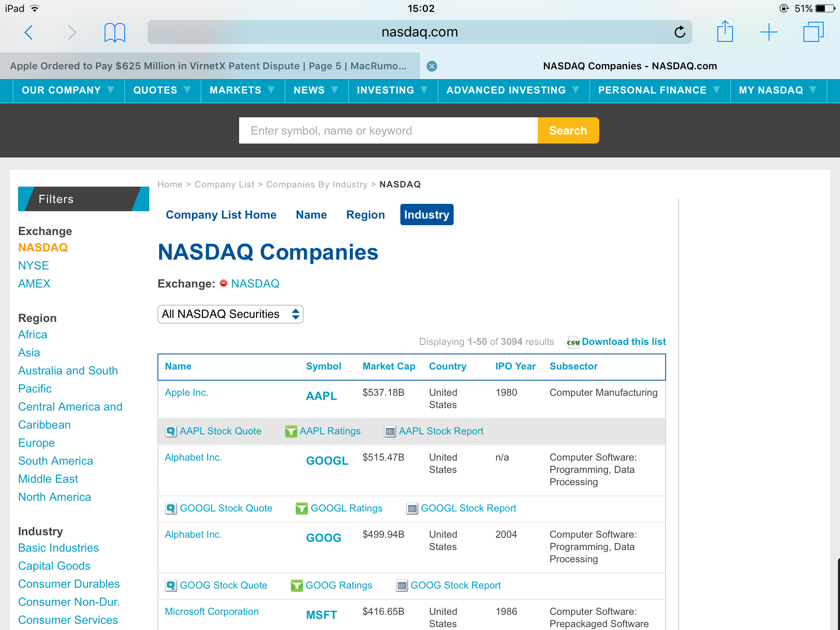Add a new Safari tab
Image resolution: width=840 pixels, height=630 pixels.
pos(769,32)
